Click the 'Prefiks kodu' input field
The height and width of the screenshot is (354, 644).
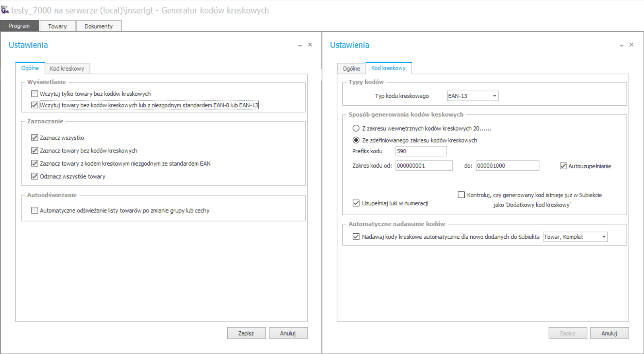421,151
